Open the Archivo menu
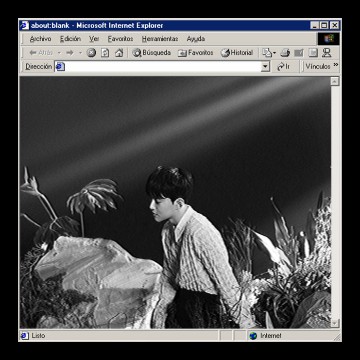 pos(40,39)
